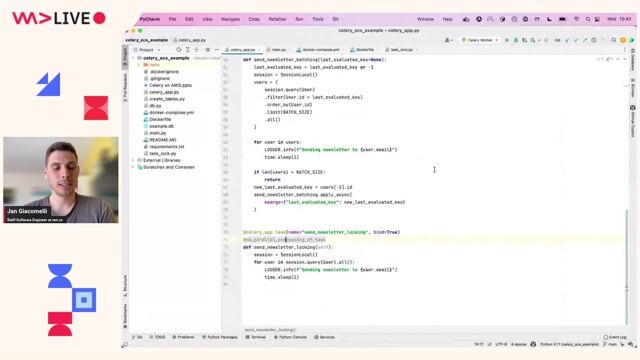Click the Python interpreter status bar entry
This screenshot has height=360, width=640.
tap(569, 344)
